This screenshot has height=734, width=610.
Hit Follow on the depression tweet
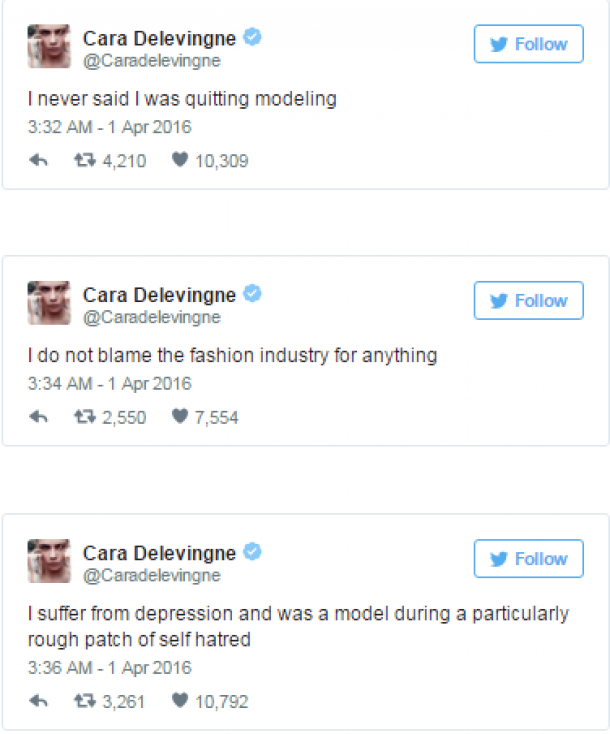coord(528,559)
